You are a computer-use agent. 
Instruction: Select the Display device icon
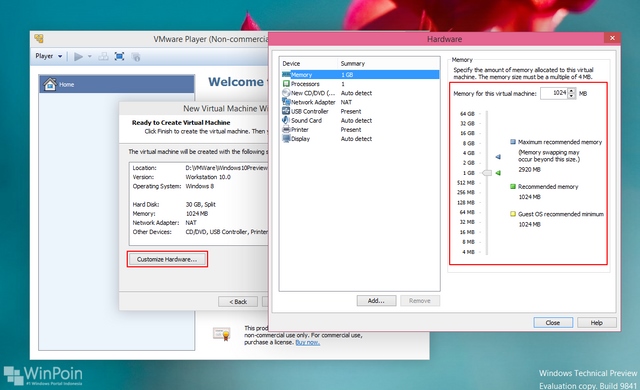point(286,139)
